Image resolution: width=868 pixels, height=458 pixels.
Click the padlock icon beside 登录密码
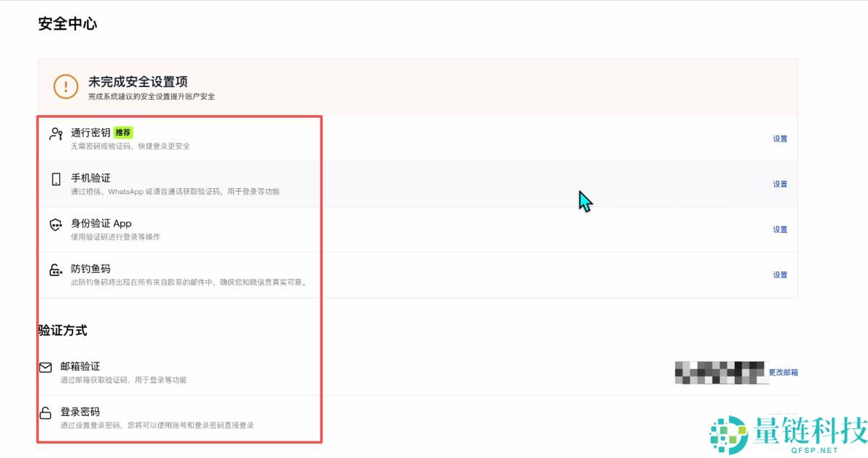(x=46, y=413)
